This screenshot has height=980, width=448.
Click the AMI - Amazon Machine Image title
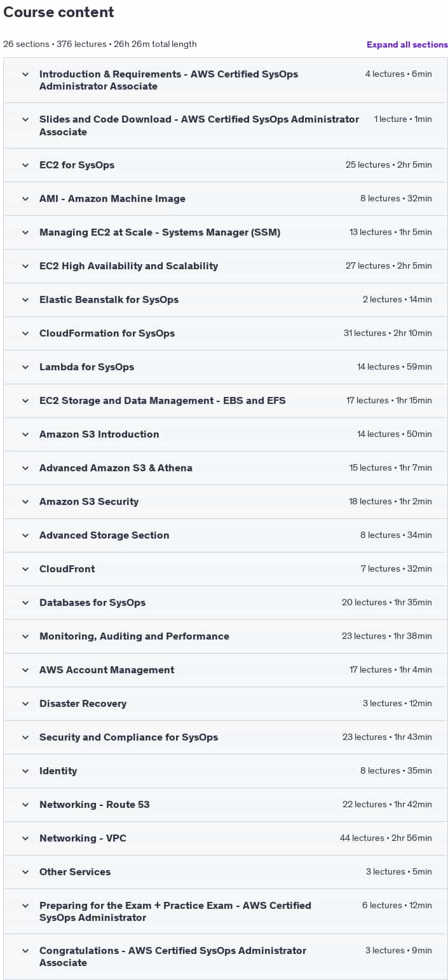(112, 199)
